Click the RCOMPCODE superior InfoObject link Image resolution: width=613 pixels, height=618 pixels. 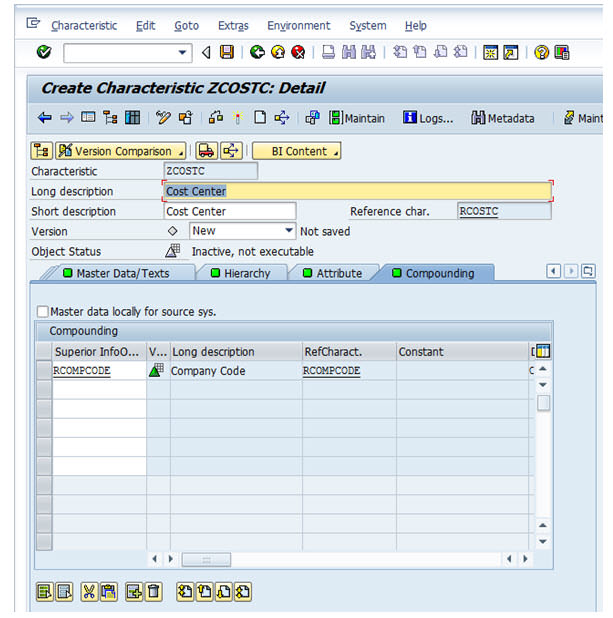(82, 371)
